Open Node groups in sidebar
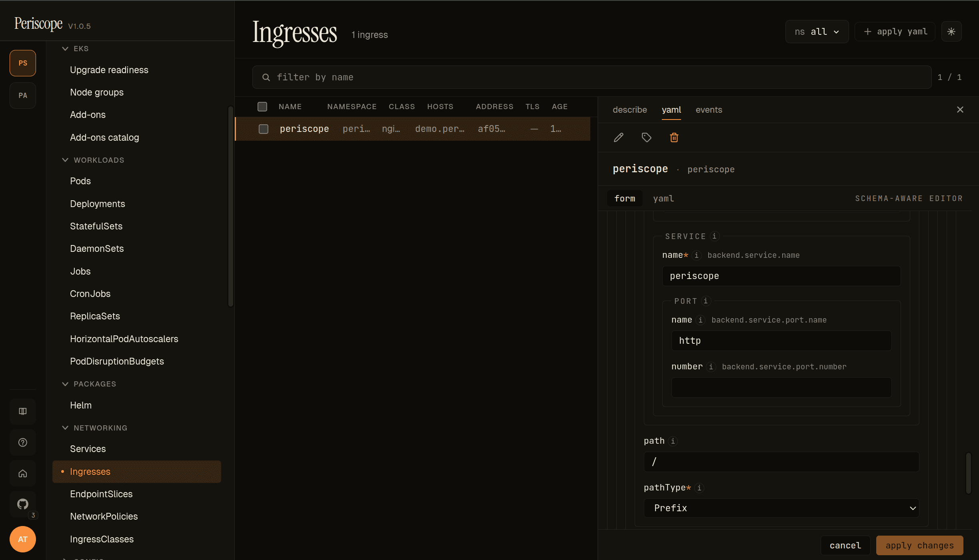 pos(97,92)
